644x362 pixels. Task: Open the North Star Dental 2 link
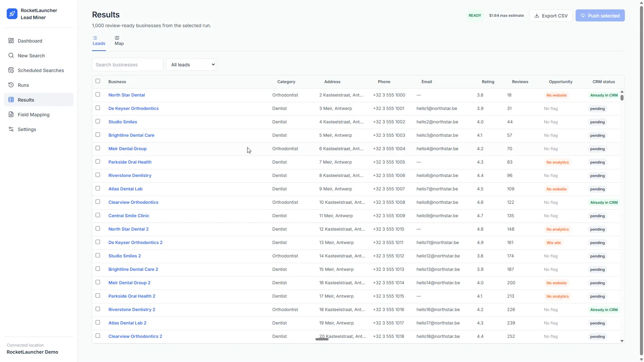coord(128,229)
